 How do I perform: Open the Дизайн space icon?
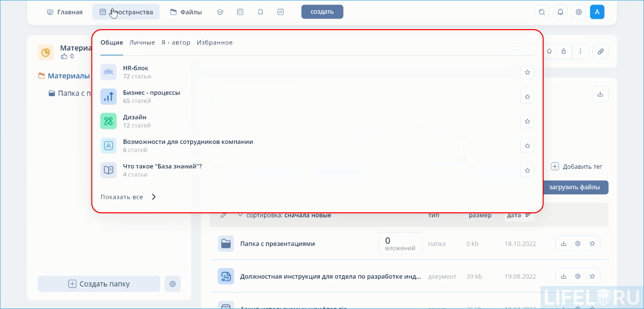[x=109, y=121]
